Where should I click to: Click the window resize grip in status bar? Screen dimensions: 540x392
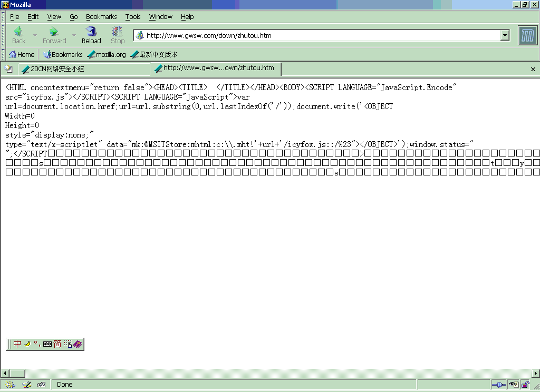[x=536, y=387]
